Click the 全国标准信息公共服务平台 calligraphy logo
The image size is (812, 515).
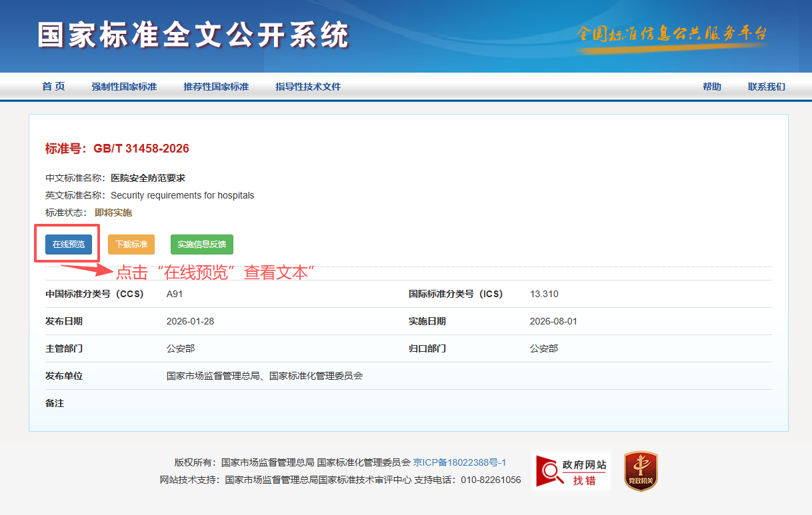click(671, 35)
